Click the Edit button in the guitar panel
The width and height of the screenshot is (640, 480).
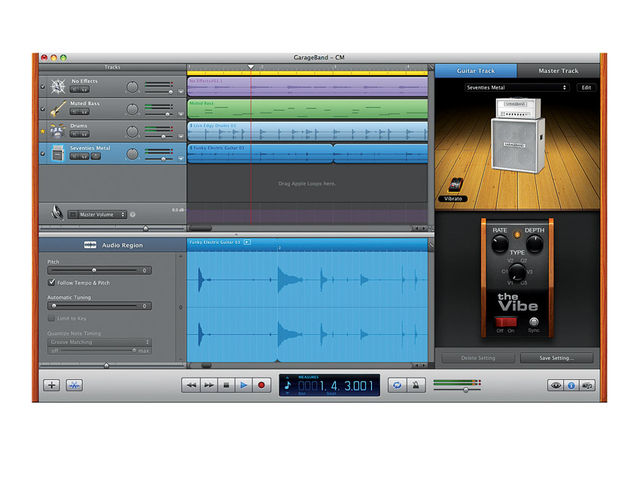(586, 87)
